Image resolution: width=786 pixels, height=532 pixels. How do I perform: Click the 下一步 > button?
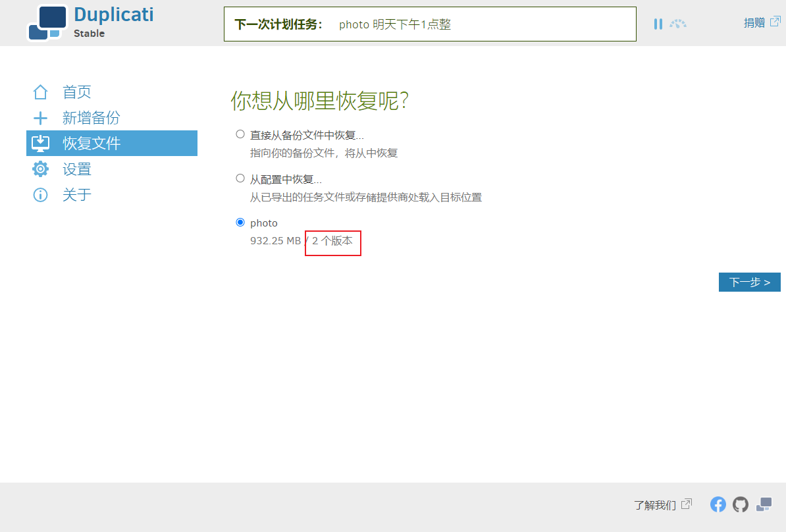[x=749, y=282]
